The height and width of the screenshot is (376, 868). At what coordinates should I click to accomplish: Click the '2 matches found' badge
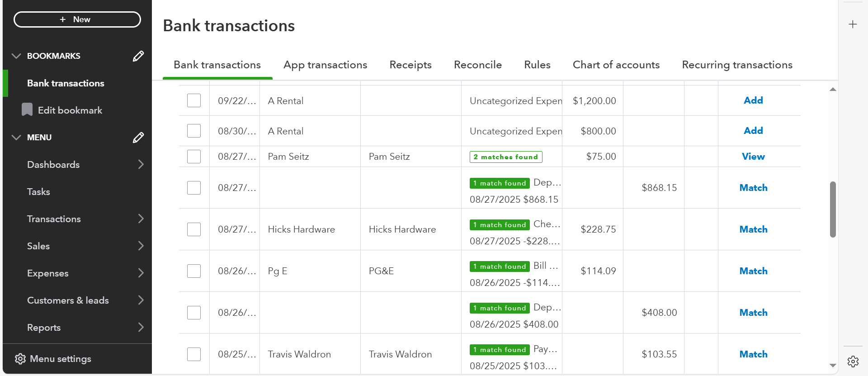[505, 157]
